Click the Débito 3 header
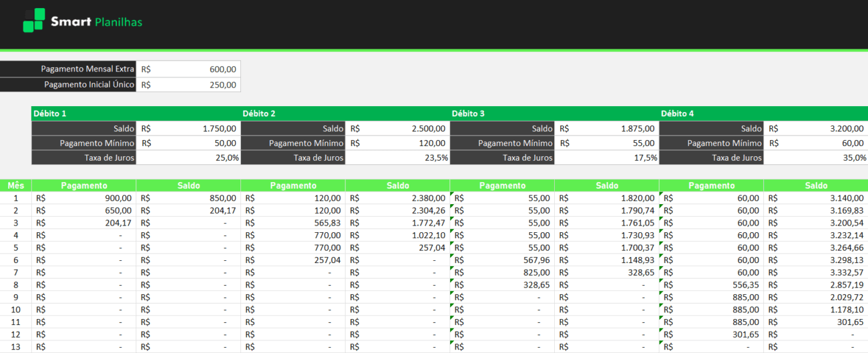This screenshot has height=353, width=868. 468,113
